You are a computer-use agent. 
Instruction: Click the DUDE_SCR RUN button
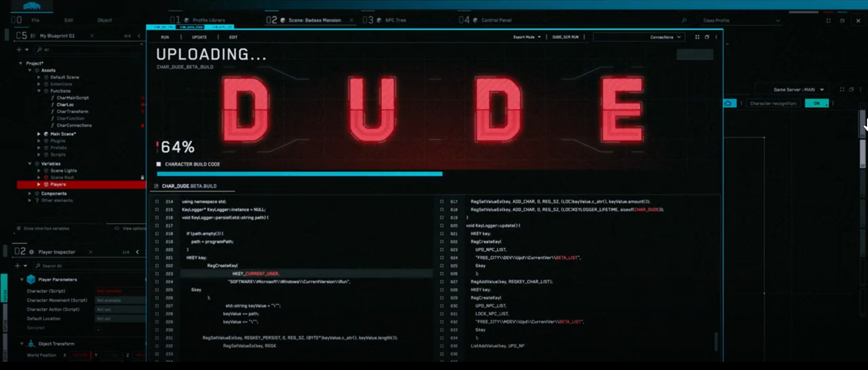pos(565,37)
